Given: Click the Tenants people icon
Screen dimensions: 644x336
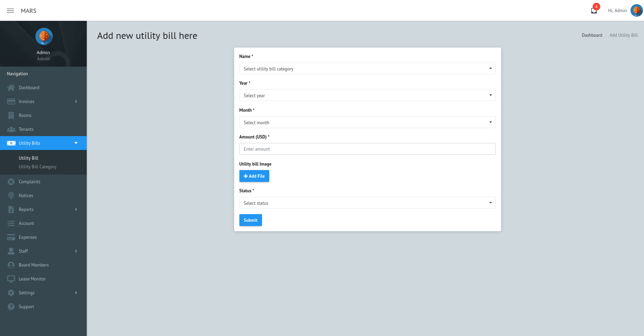Looking at the screenshot, I should point(11,129).
